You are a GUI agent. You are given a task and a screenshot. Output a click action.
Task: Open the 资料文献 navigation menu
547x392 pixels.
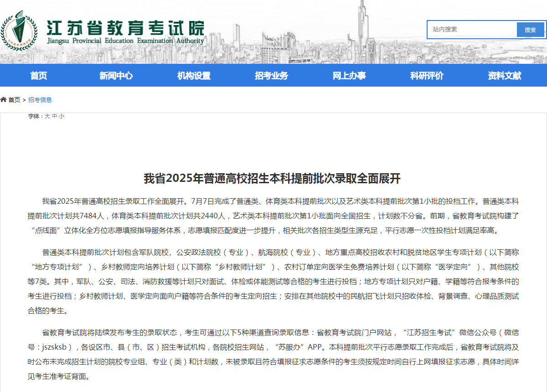pos(505,76)
